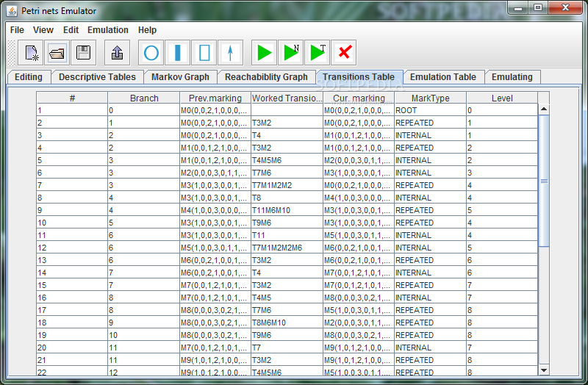Image resolution: width=588 pixels, height=385 pixels.
Task: Select T9M6 cell in row 10
Action: 287,223
